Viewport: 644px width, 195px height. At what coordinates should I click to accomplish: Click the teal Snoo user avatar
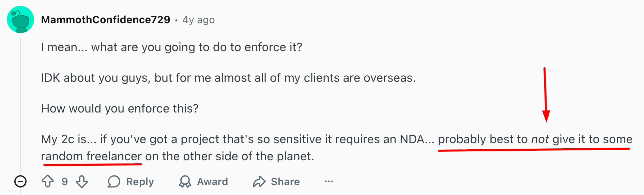pyautogui.click(x=20, y=19)
